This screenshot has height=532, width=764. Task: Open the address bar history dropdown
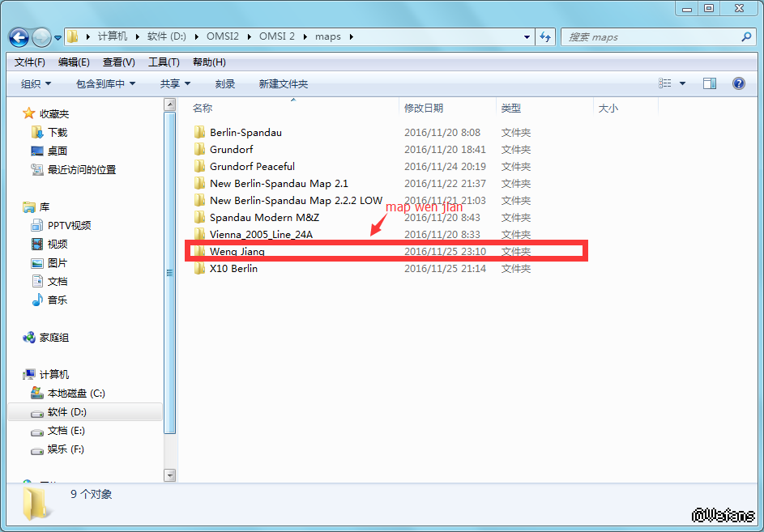[x=527, y=37]
